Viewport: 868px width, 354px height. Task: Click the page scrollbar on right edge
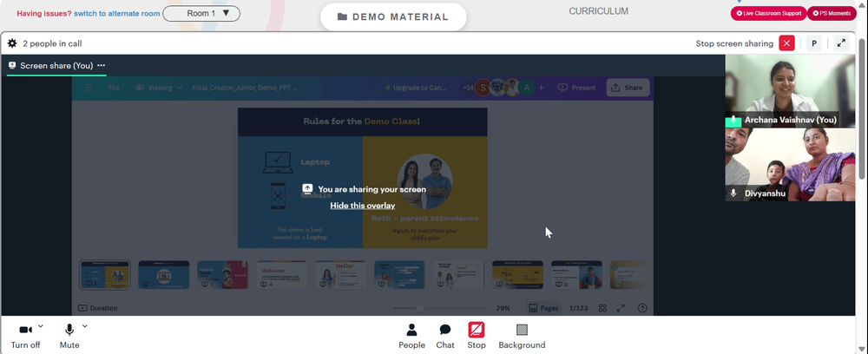point(862,109)
